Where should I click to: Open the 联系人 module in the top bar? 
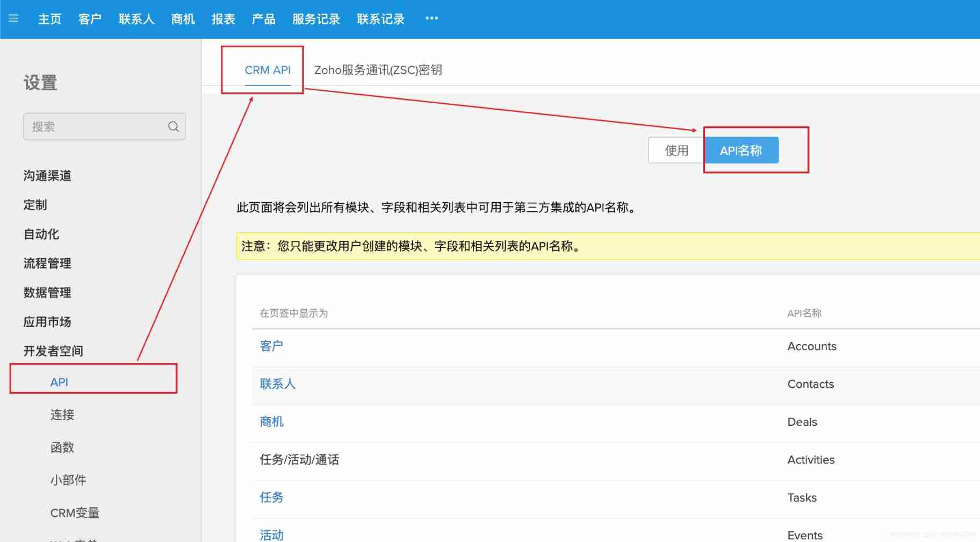pos(136,19)
